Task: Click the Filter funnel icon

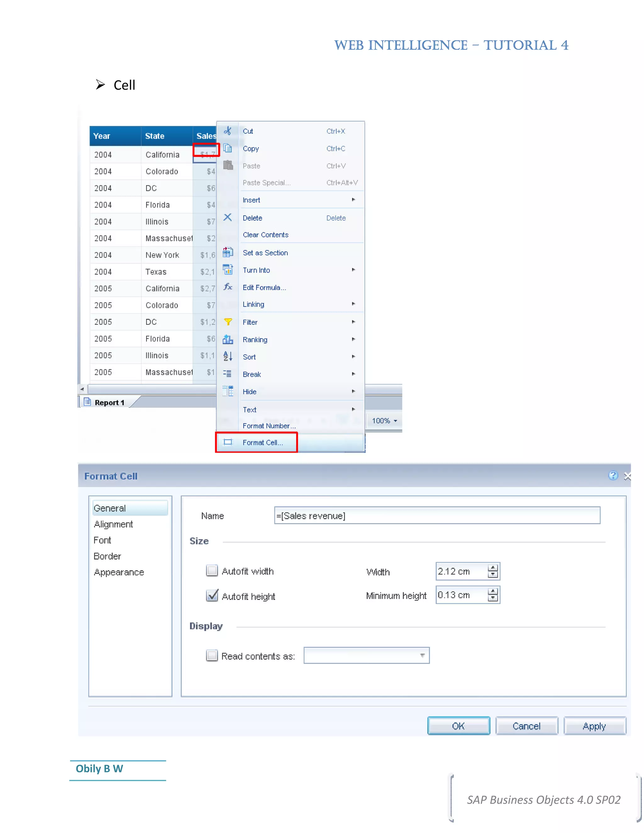Action: [x=228, y=322]
